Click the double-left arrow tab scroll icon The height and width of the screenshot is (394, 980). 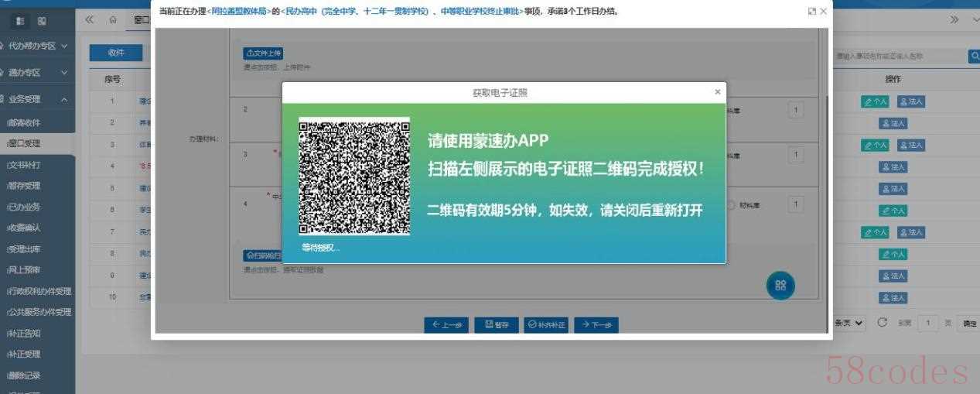90,19
